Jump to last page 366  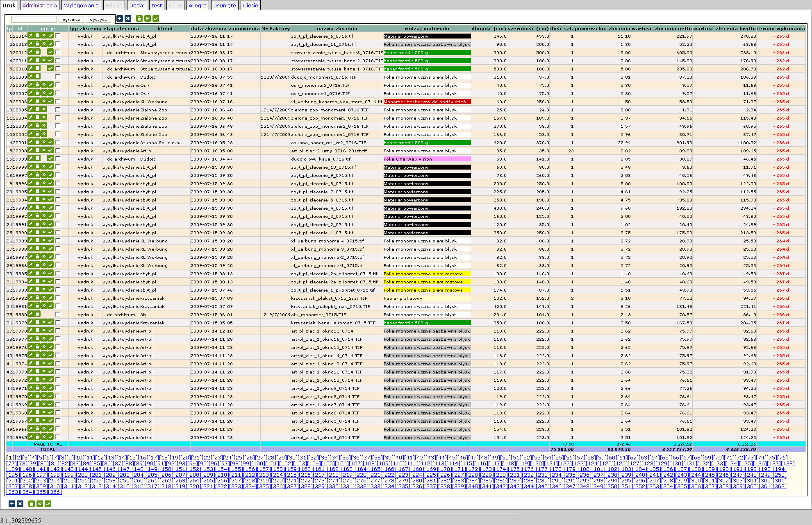(x=55, y=492)
